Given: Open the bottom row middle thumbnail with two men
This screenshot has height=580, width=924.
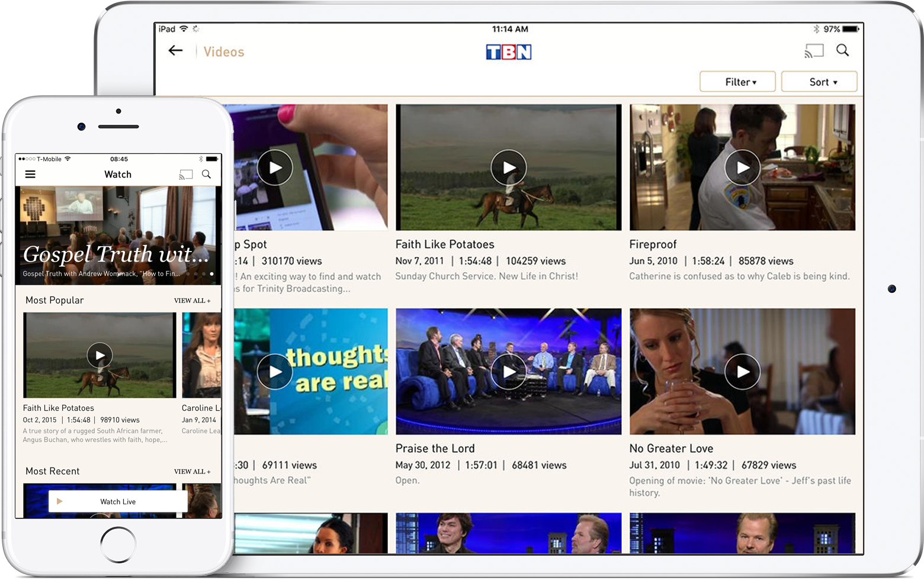Looking at the screenshot, I should 509,533.
